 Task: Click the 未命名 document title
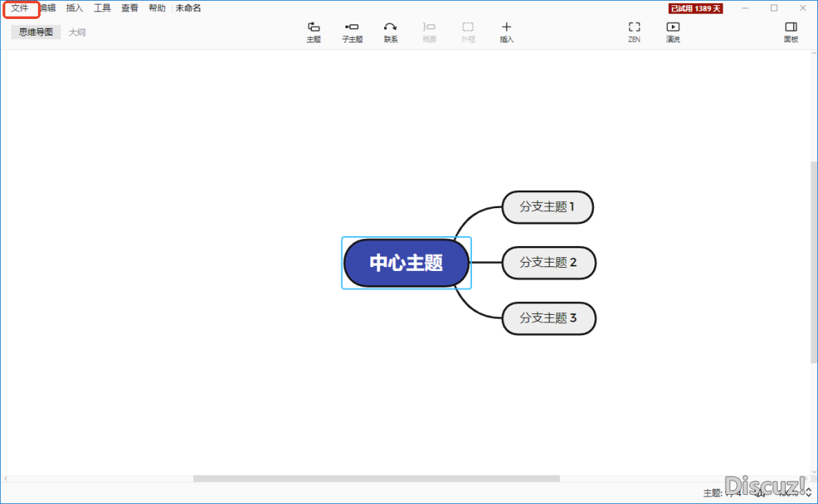click(189, 8)
